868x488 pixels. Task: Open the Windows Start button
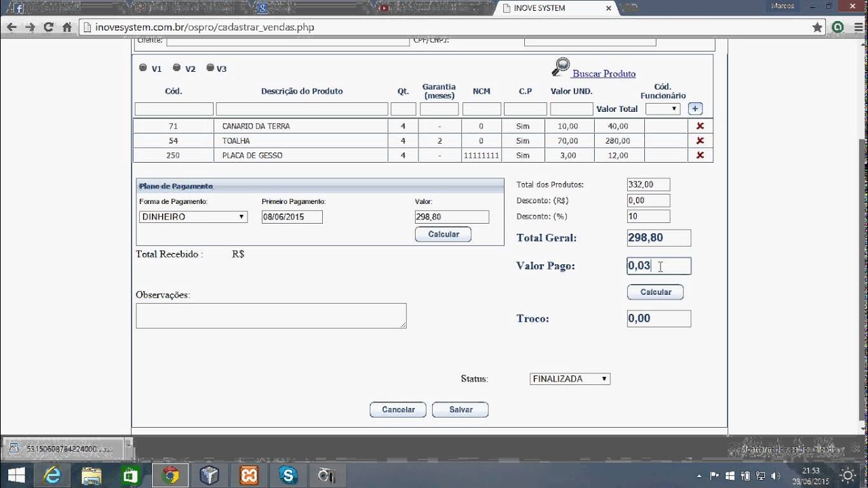tap(16, 475)
